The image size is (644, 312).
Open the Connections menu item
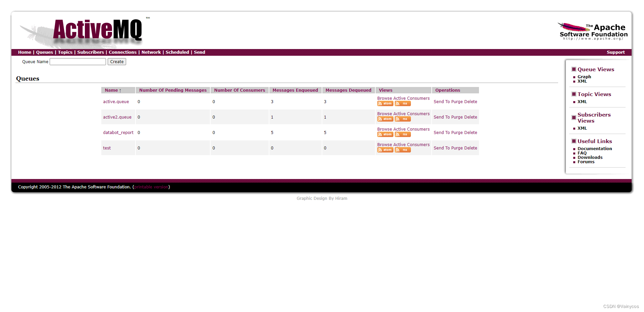point(122,52)
